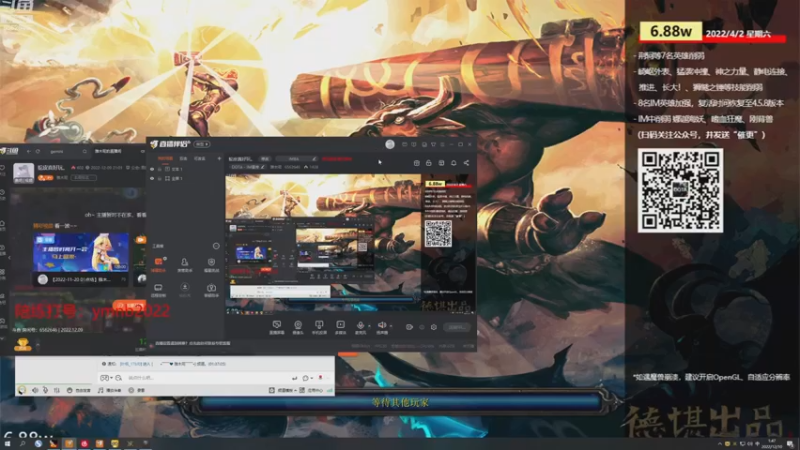This screenshot has width=800, height=450.
Task: Mute the speaker icon in bottom chat bar
Action: pos(35,390)
